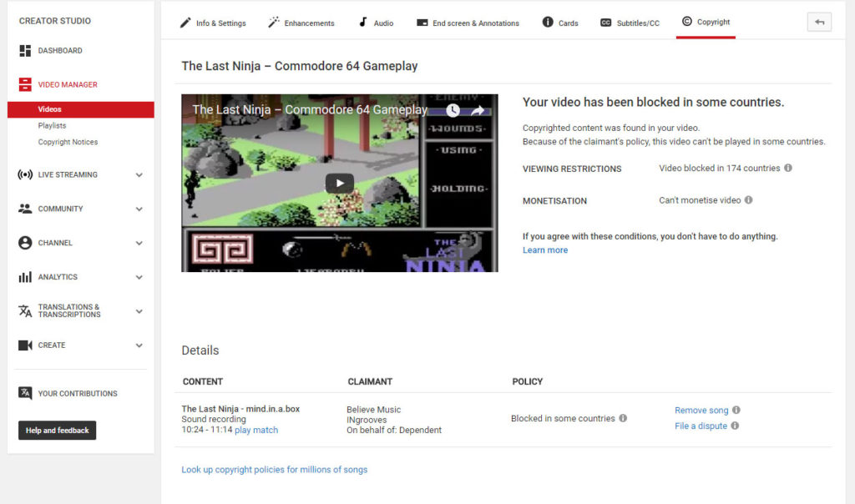Click 'Video blocked in 174 countries' text
The height and width of the screenshot is (504, 855).
[x=719, y=169]
